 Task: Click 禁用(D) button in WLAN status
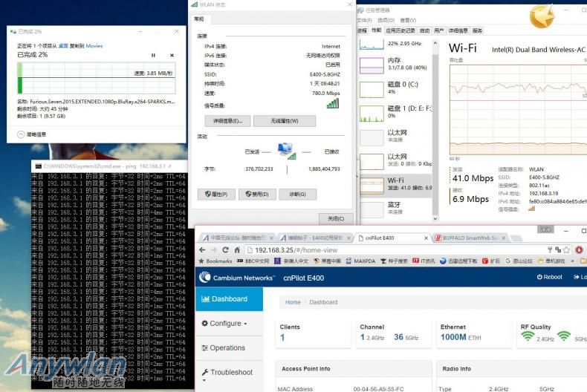[x=257, y=194]
